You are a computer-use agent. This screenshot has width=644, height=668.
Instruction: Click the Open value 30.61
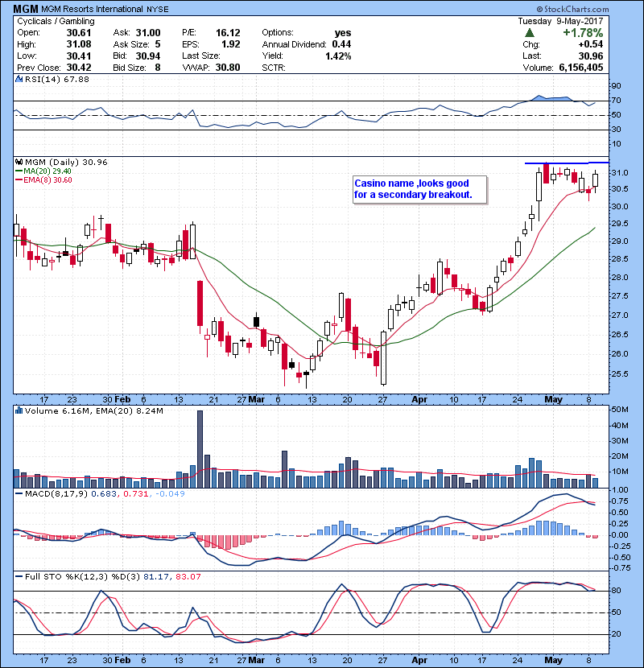point(79,33)
